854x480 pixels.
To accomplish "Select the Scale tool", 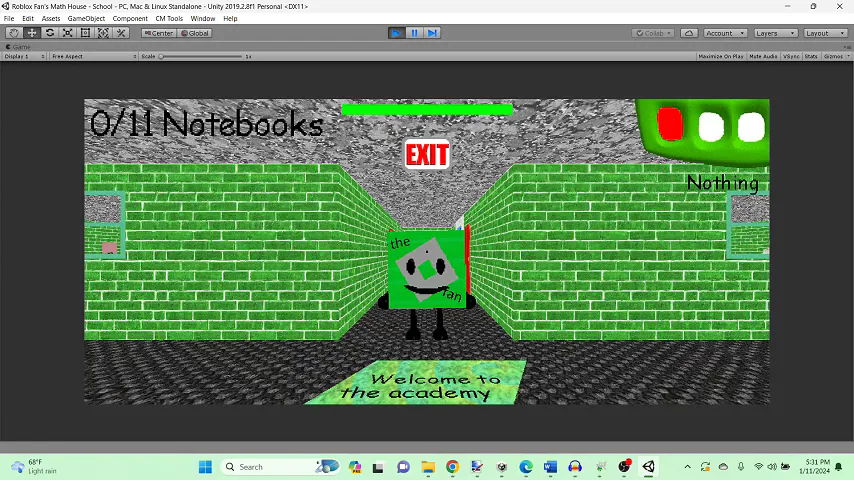I will pos(68,33).
